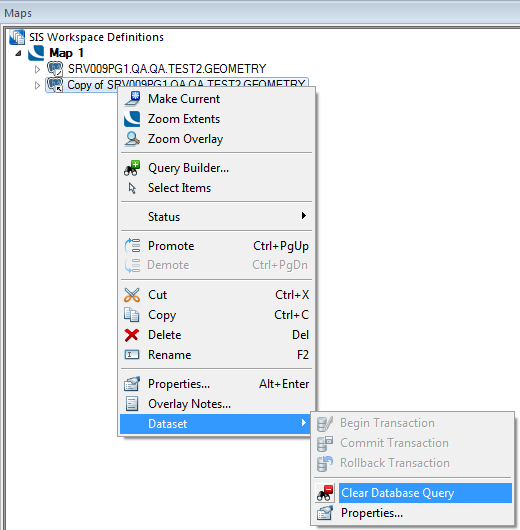Click the Overlay Notes page icon

click(x=132, y=404)
